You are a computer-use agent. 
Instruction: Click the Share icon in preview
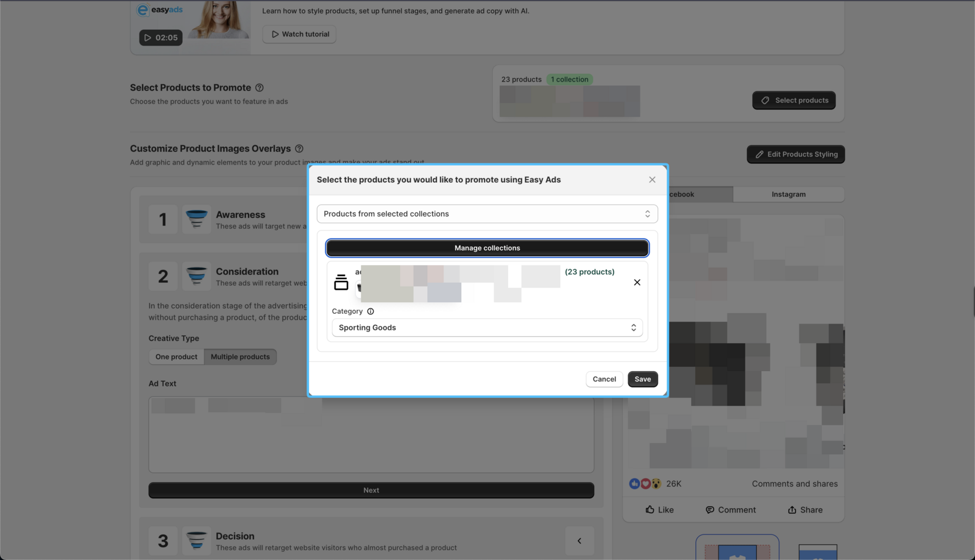(792, 510)
